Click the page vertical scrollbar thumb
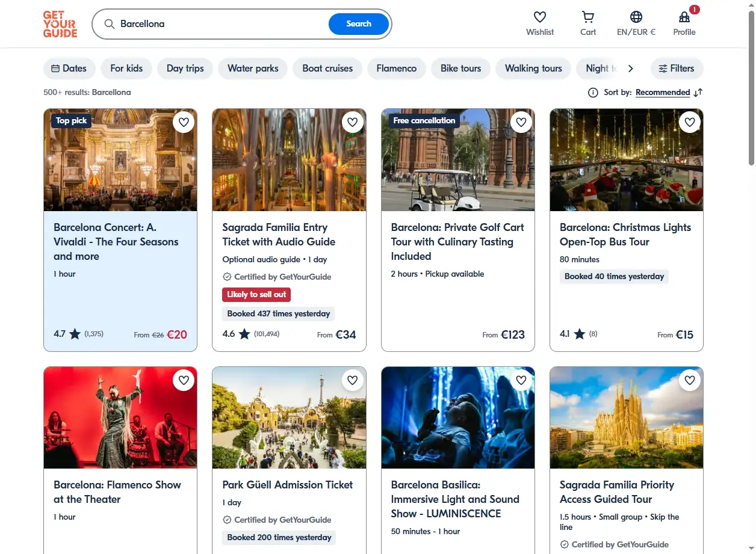Image resolution: width=756 pixels, height=554 pixels. click(x=751, y=88)
